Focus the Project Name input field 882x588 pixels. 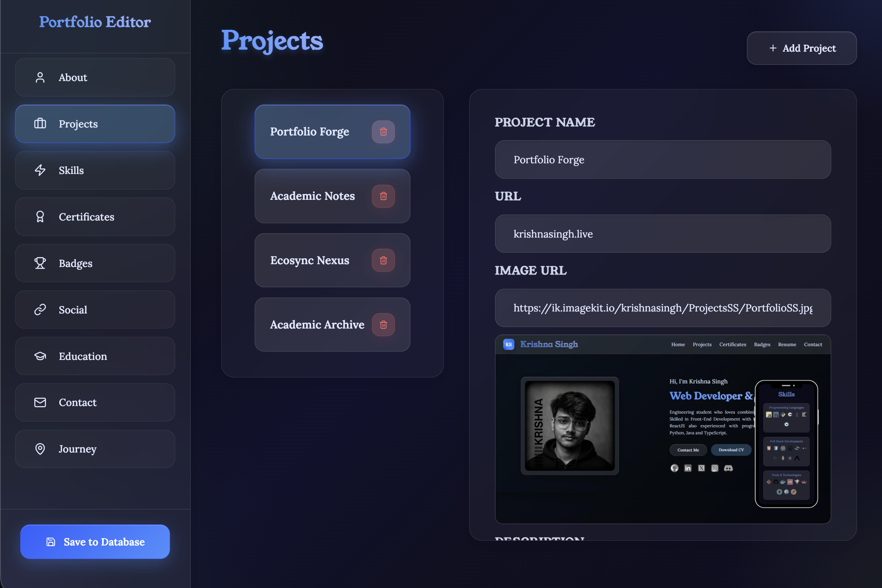click(663, 160)
